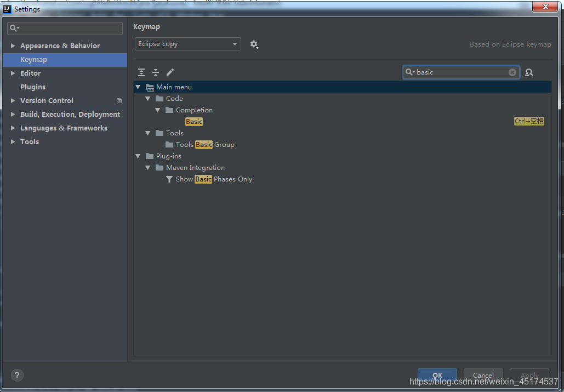Collapse the Maven Integration node
This screenshot has width=564, height=392.
147,168
